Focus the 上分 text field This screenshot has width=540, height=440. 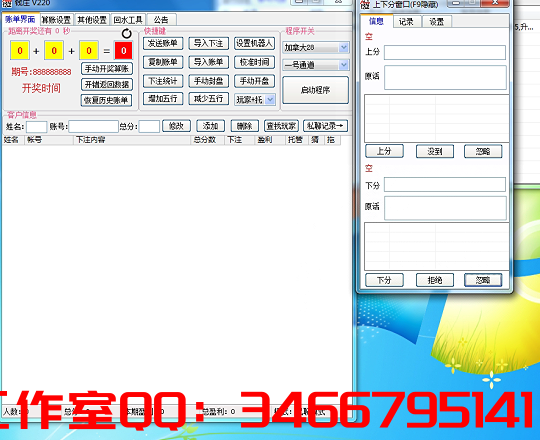coord(445,53)
